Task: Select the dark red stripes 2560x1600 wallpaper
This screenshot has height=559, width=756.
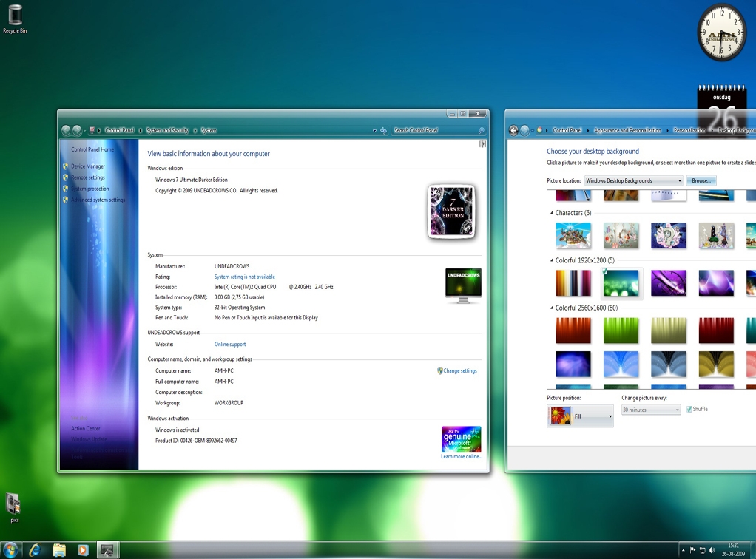Action: pyautogui.click(x=716, y=331)
